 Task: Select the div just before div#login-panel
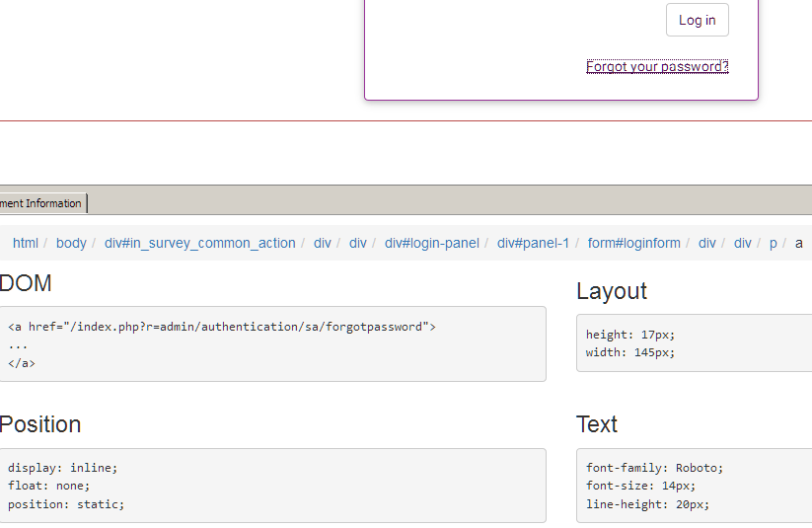(x=357, y=243)
